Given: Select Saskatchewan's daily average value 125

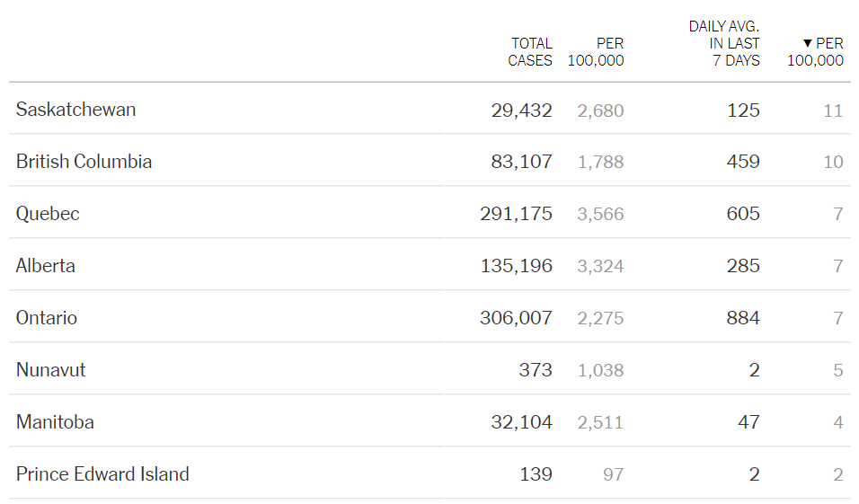Looking at the screenshot, I should point(744,111).
